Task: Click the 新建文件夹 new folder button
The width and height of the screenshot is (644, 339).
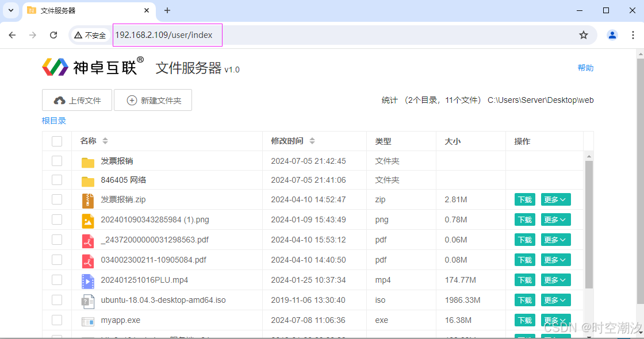Action: tap(153, 100)
